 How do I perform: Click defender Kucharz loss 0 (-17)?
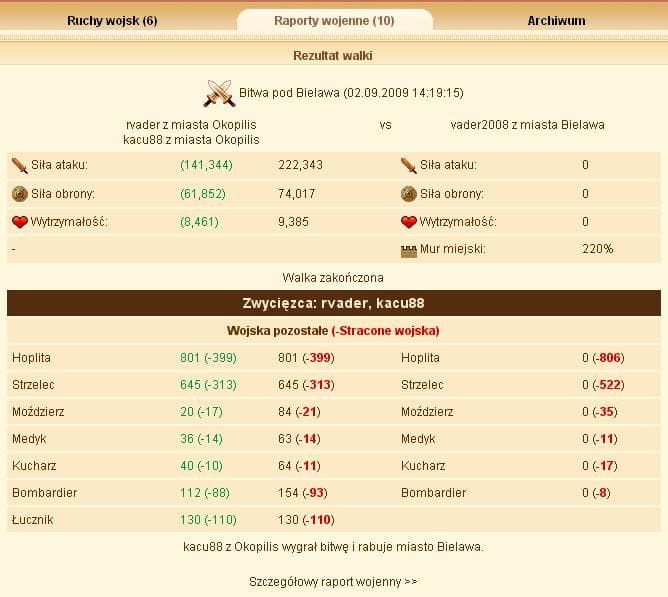(x=600, y=466)
